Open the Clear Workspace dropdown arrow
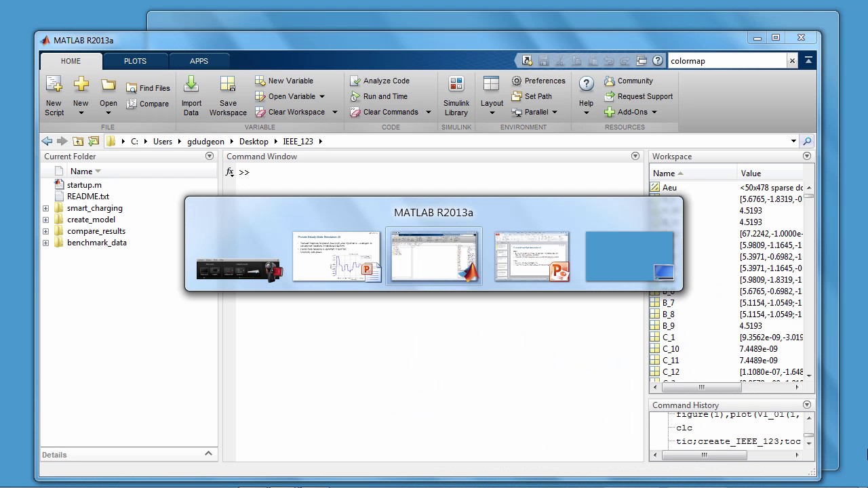868x488 pixels. tap(334, 112)
